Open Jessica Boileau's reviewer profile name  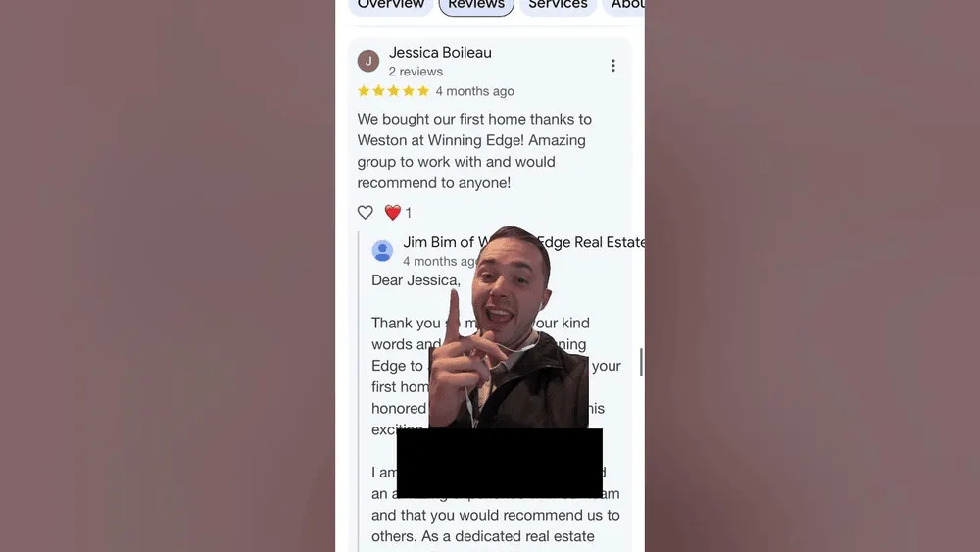pyautogui.click(x=440, y=53)
